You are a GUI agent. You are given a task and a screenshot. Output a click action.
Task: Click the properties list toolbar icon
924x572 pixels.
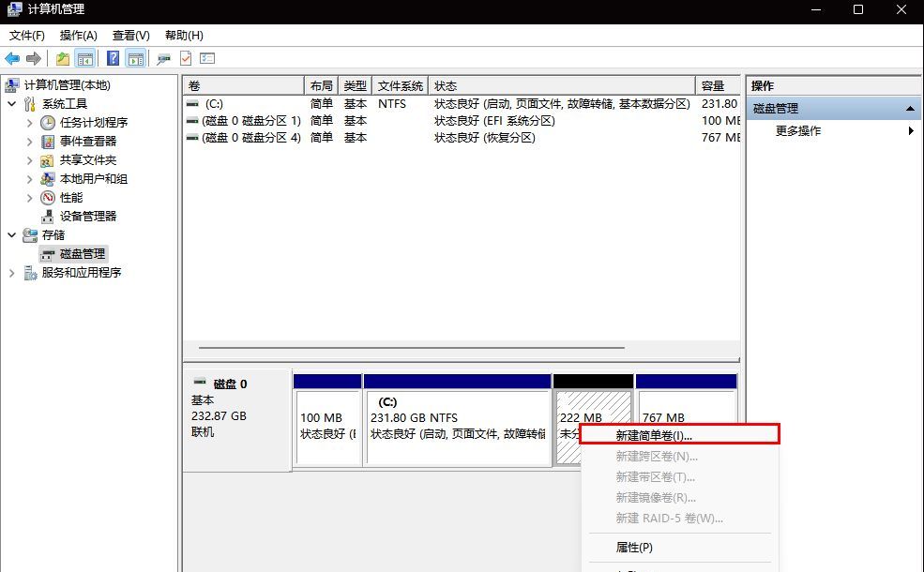[x=207, y=58]
